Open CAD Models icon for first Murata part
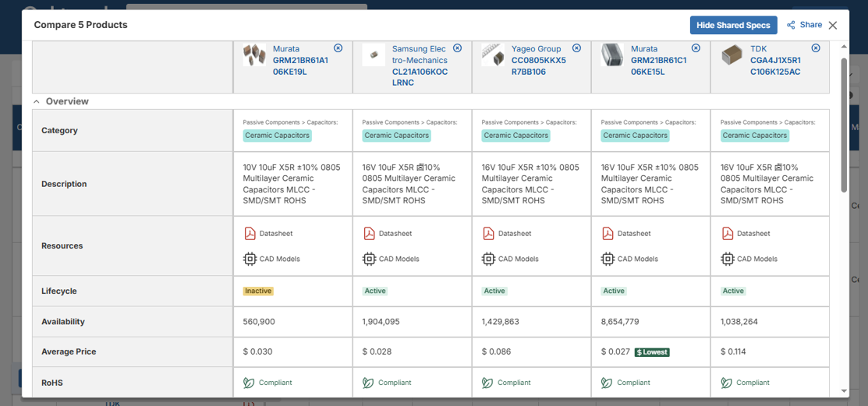Viewport: 868px width, 406px height. tap(250, 259)
